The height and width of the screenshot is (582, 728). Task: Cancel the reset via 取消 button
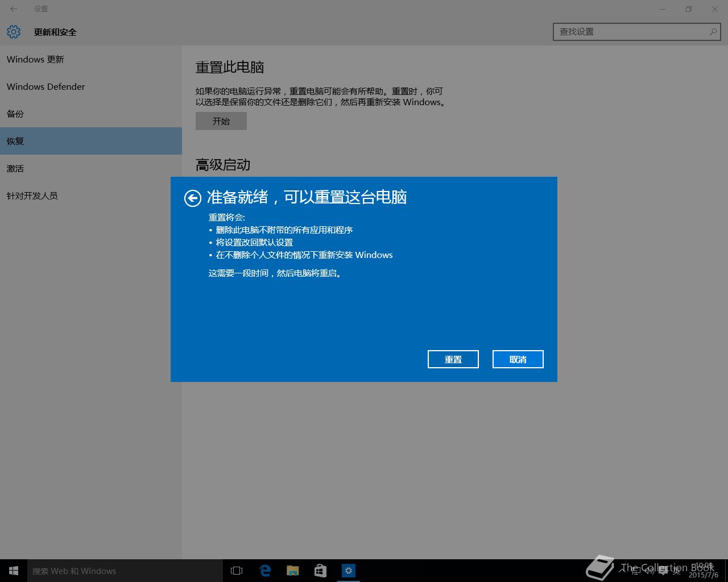(x=518, y=359)
